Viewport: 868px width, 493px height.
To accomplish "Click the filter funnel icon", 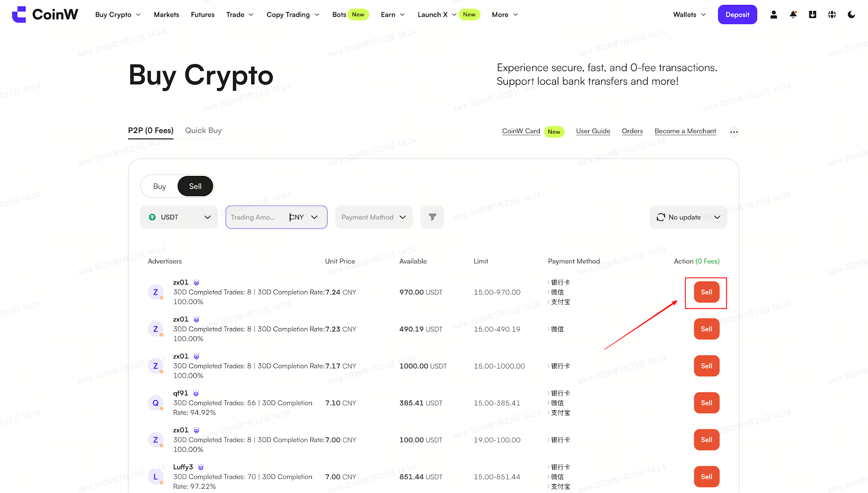I will pos(432,217).
